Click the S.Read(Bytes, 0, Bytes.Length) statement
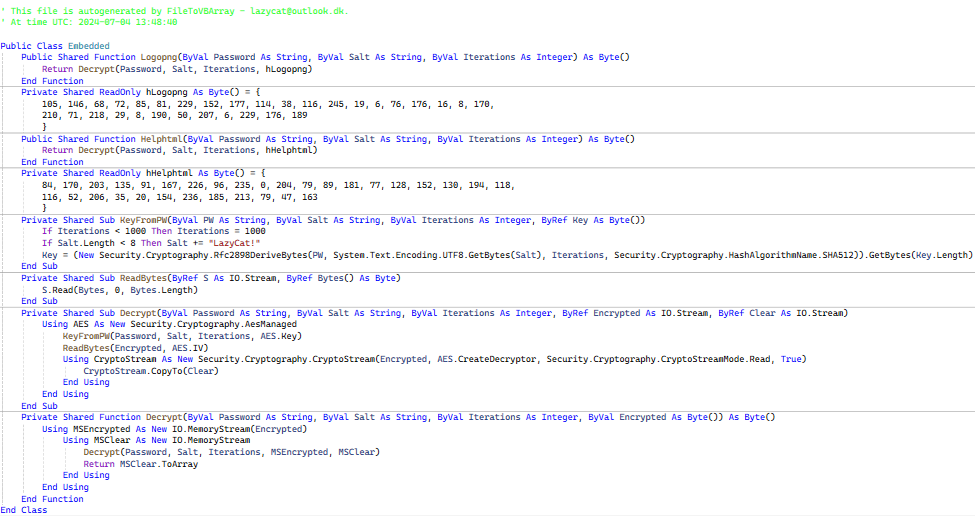Viewport: 975px width, 516px height. click(x=120, y=290)
